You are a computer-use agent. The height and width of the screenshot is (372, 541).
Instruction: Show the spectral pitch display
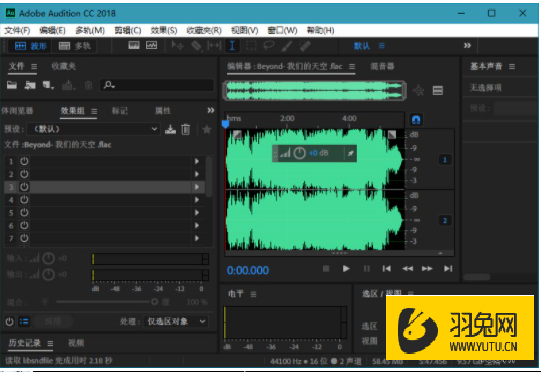click(151, 46)
